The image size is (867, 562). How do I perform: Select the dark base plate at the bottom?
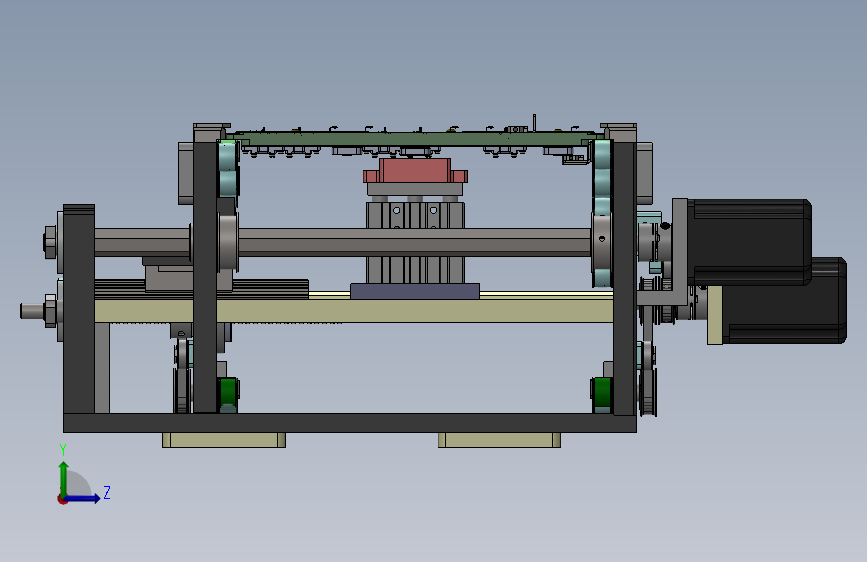pyautogui.click(x=349, y=423)
